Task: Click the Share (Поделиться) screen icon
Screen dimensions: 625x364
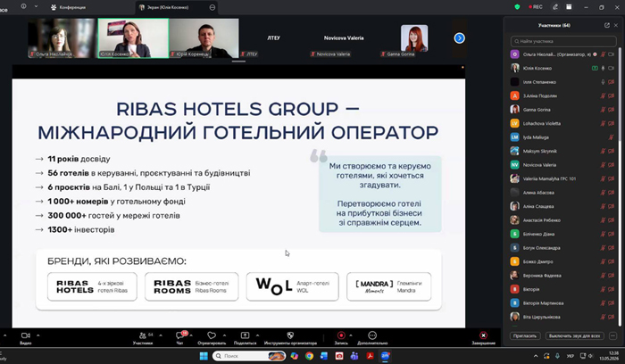Action: click(x=245, y=335)
